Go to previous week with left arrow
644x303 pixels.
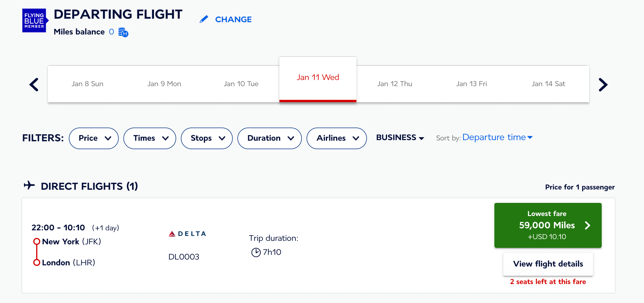click(34, 85)
